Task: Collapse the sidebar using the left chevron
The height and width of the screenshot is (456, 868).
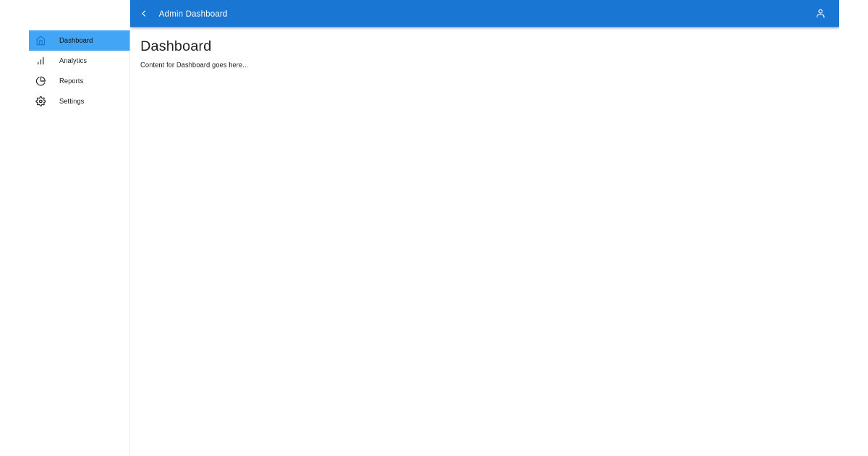Action: point(144,13)
